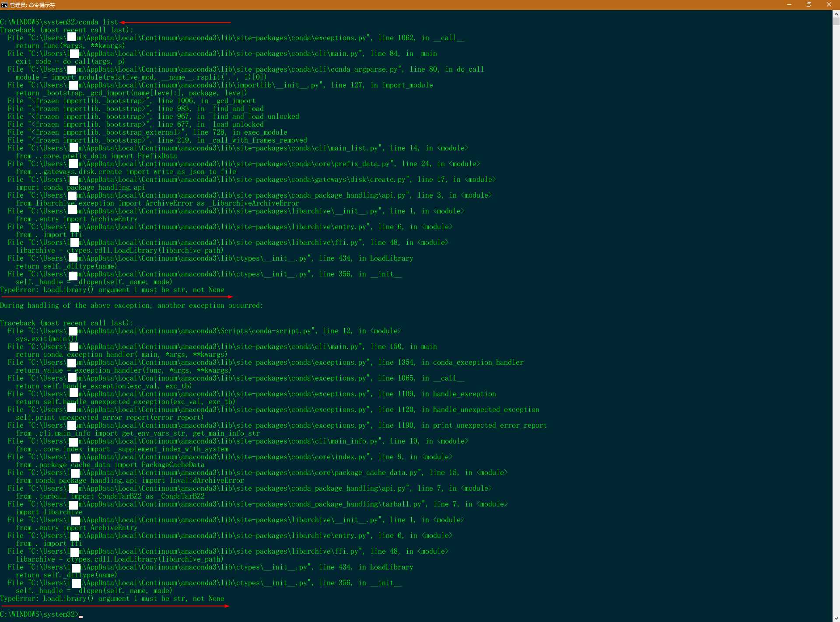Click the main_list.py line 14 file path

[x=238, y=148]
